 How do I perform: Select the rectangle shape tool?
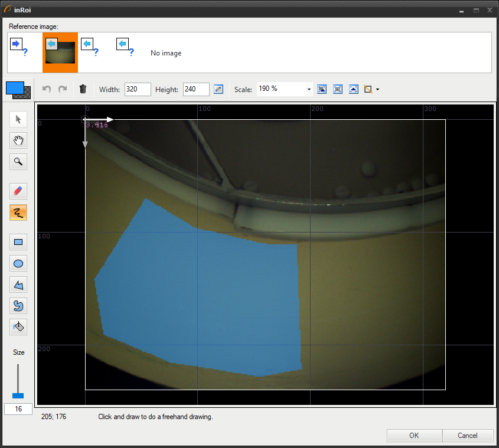pos(18,242)
